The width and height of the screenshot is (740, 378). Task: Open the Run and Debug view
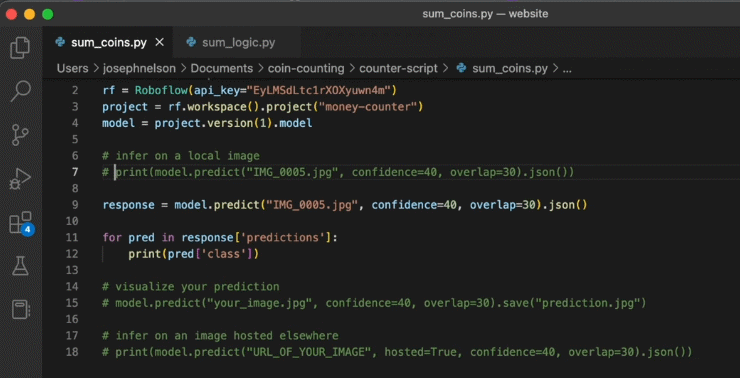pos(20,179)
